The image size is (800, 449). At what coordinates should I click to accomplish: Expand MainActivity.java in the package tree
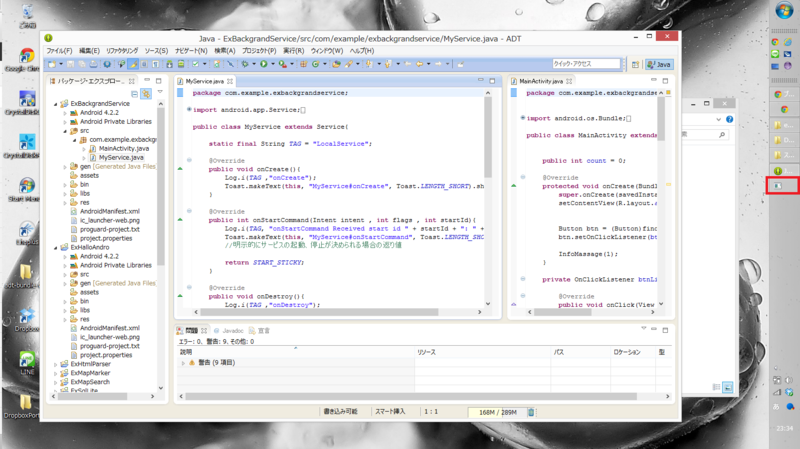coord(84,148)
